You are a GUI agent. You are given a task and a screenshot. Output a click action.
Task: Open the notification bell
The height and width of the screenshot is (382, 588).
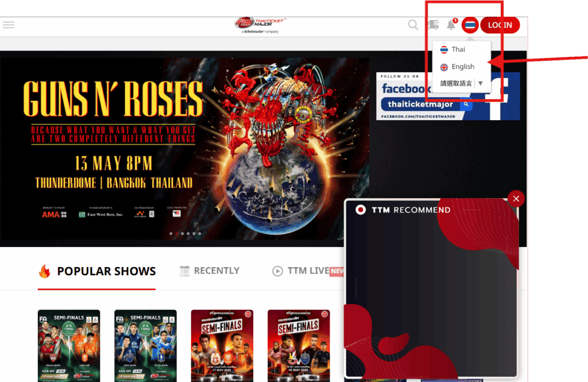pos(451,25)
